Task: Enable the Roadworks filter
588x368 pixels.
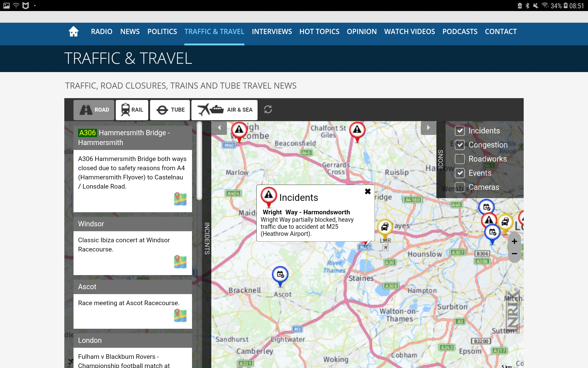Action: click(460, 159)
